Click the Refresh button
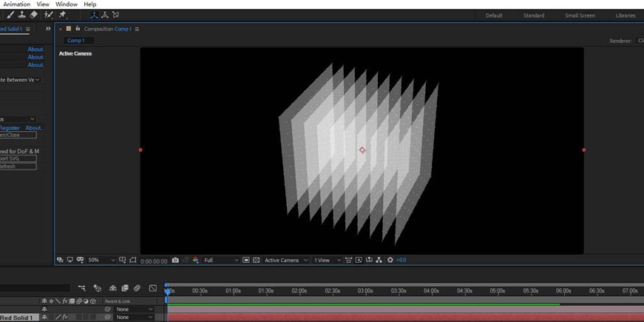This screenshot has width=644, height=322. pos(18,167)
